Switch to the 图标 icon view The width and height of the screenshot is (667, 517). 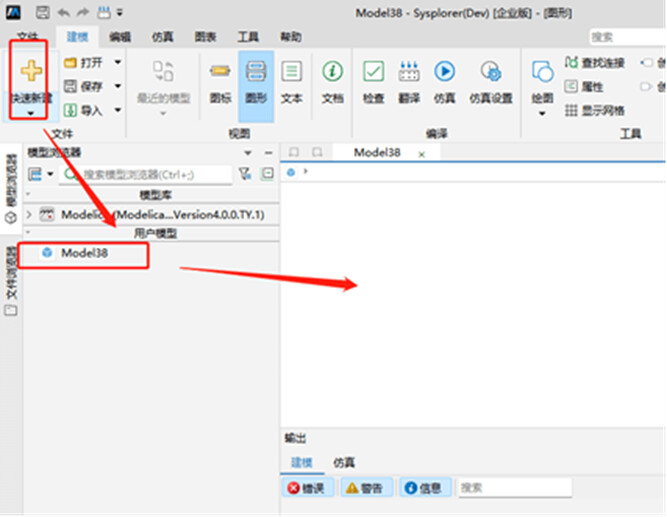tap(220, 83)
